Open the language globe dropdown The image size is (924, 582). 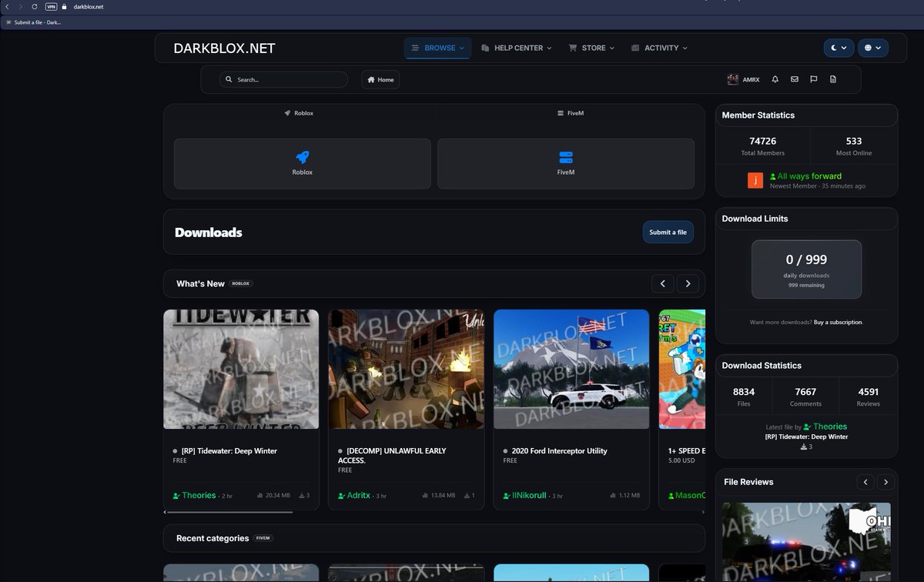pyautogui.click(x=872, y=48)
